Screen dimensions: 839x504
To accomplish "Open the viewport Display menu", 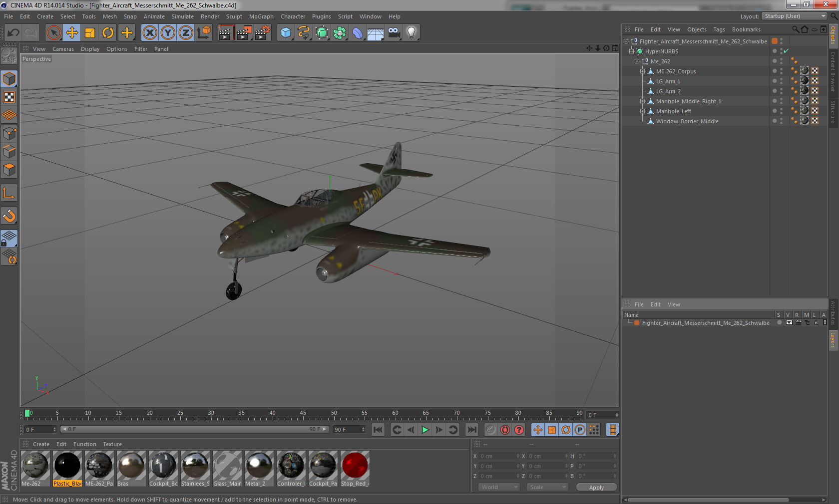I will [x=90, y=49].
